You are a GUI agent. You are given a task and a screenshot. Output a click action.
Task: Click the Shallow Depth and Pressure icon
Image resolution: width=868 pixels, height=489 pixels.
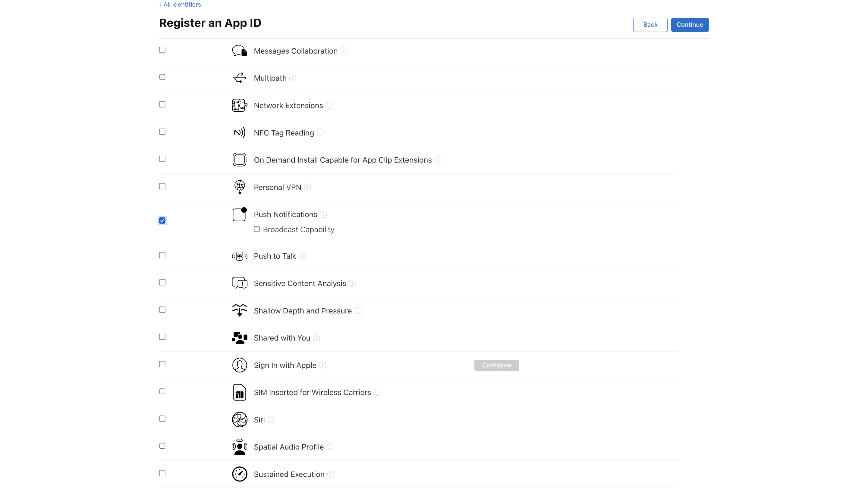tap(240, 311)
